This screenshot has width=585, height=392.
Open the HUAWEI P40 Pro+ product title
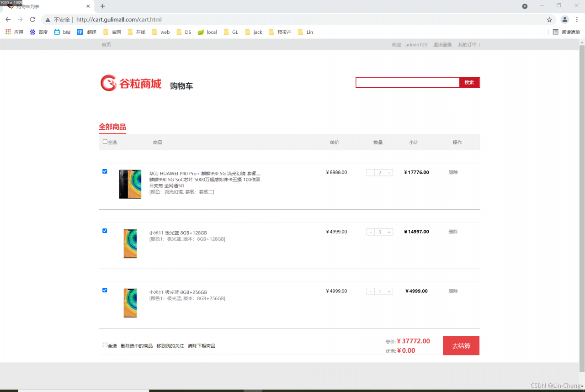coord(205,180)
